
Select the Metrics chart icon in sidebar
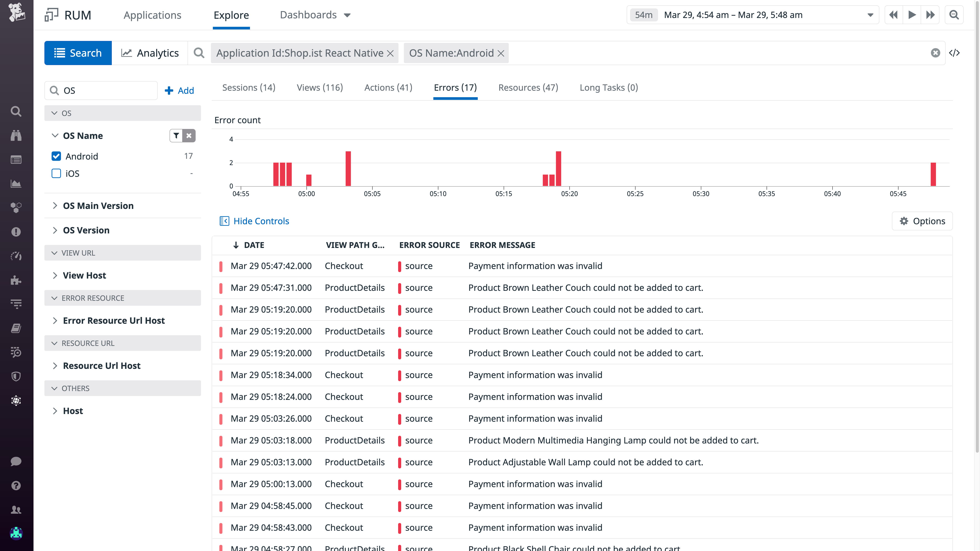pos(16,184)
